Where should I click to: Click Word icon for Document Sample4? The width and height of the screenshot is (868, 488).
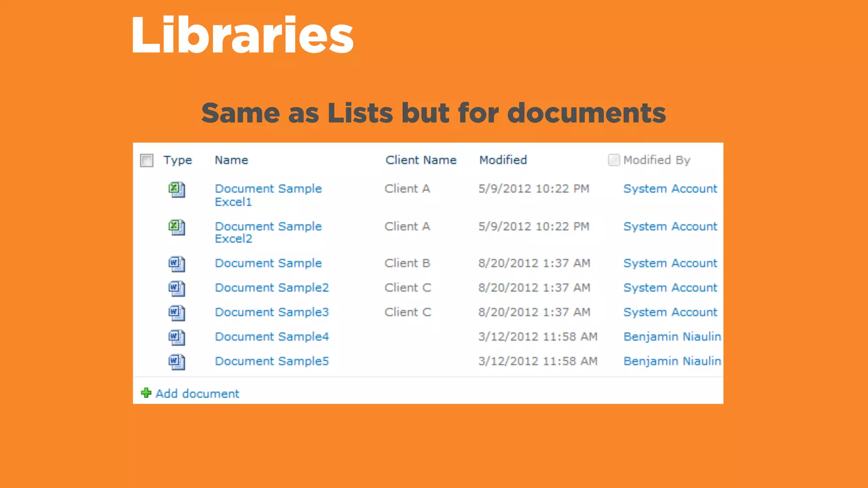click(x=177, y=337)
